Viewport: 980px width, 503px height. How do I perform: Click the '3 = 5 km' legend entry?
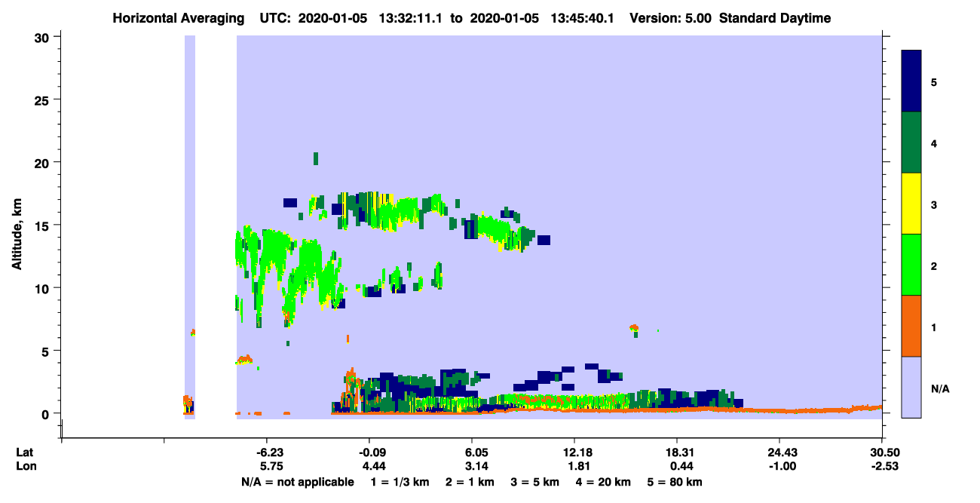coord(536,482)
